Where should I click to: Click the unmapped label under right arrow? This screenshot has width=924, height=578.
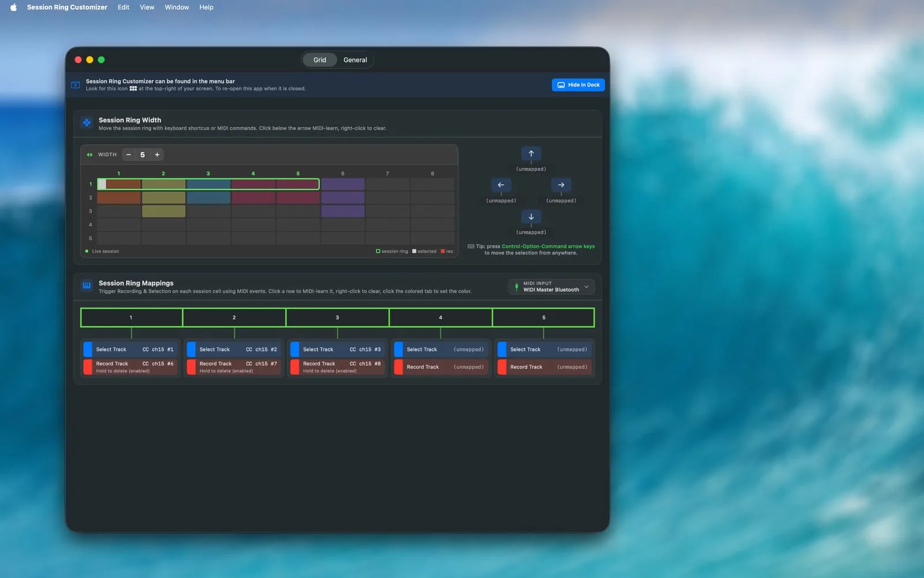[x=561, y=201]
